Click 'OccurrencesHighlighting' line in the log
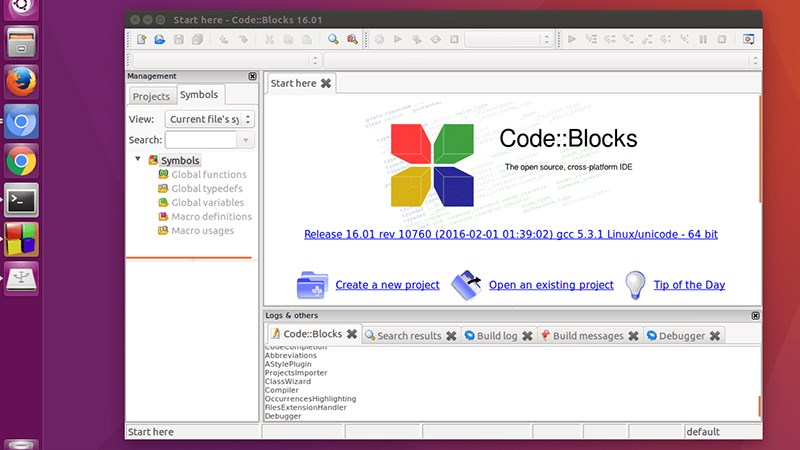The width and height of the screenshot is (800, 450). pos(310,398)
